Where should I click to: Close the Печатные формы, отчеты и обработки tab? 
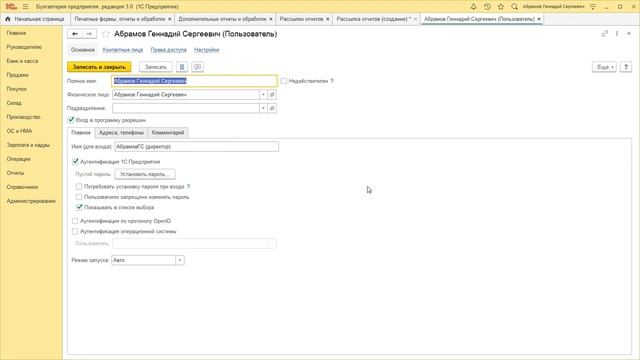tap(170, 19)
